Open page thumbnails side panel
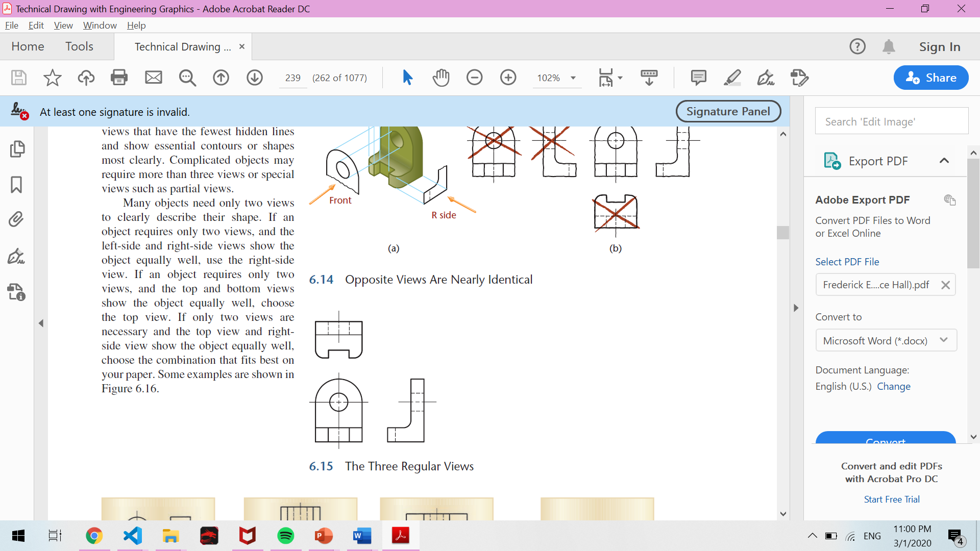The height and width of the screenshot is (551, 980). pos(17,149)
